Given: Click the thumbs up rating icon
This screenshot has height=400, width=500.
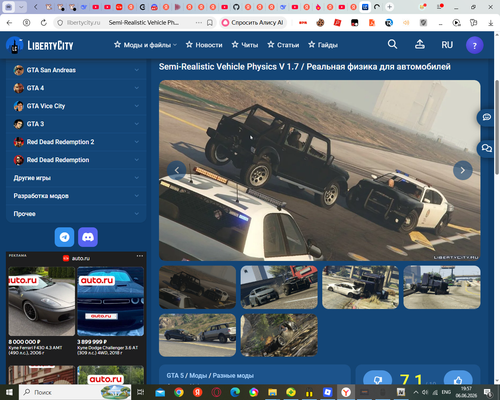Looking at the screenshot, I should (x=458, y=379).
